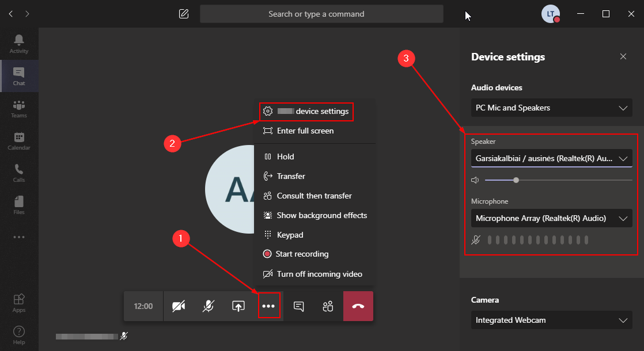Open Teams section in left rail
This screenshot has width=644, height=351.
point(19,108)
